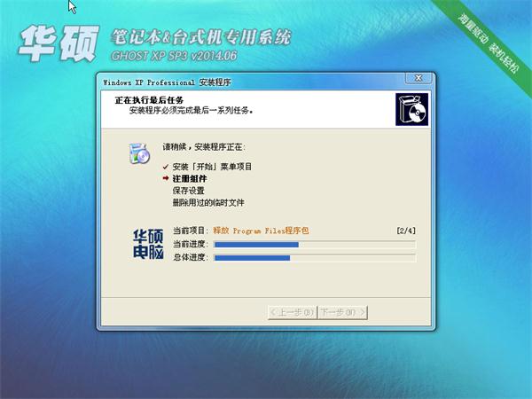Click the 华硕电脑 logo in the dialog
The height and width of the screenshot is (399, 532).
[x=146, y=244]
